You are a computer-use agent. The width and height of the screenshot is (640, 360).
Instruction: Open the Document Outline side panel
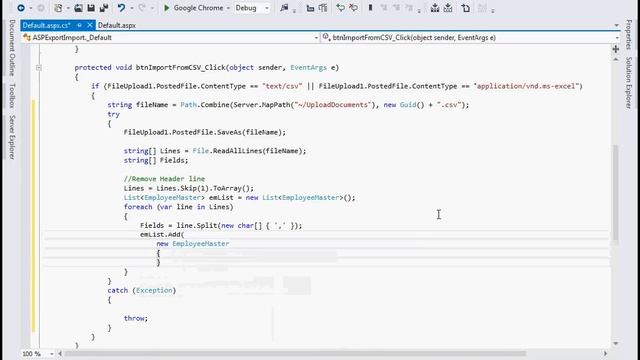pos(12,47)
